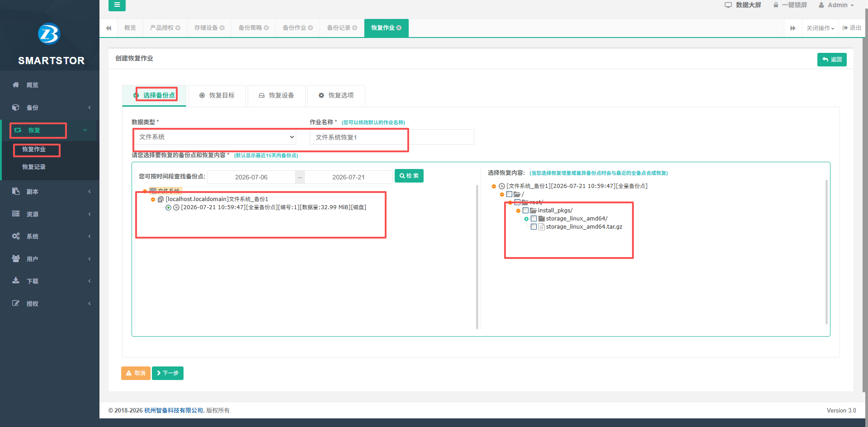Screen dimensions: 868x427
Task: Click the 下一步 next button
Action: (x=168, y=373)
